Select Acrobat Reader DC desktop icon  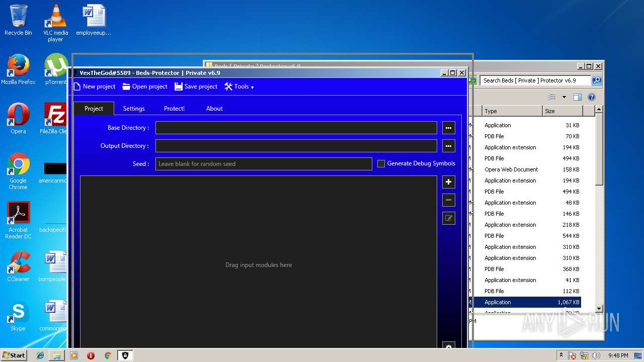18,220
